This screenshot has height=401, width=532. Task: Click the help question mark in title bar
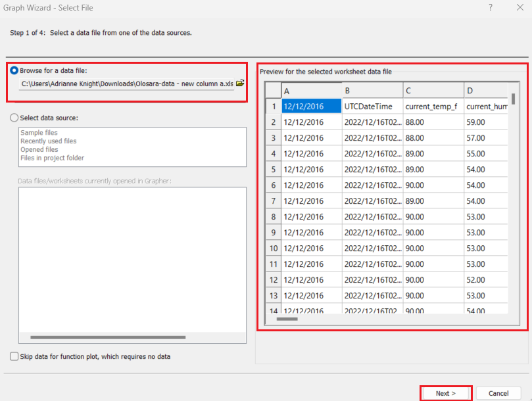491,7
